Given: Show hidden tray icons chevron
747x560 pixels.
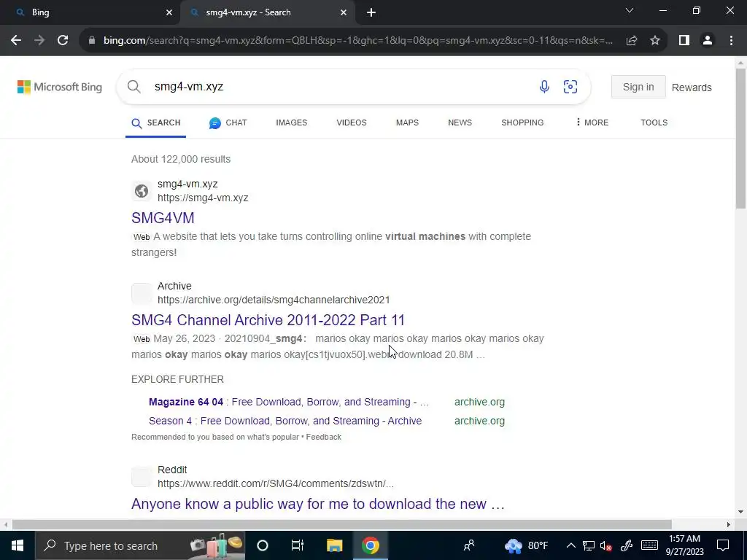Looking at the screenshot, I should pos(570,545).
